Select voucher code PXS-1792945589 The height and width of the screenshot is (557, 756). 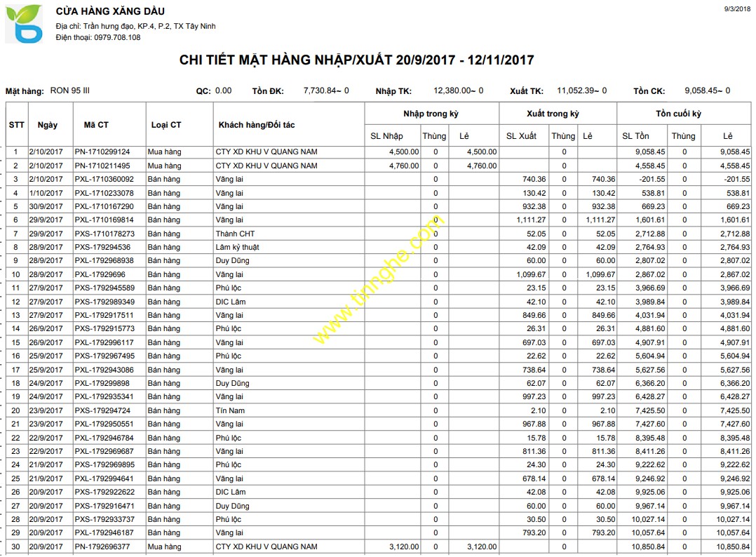104,288
